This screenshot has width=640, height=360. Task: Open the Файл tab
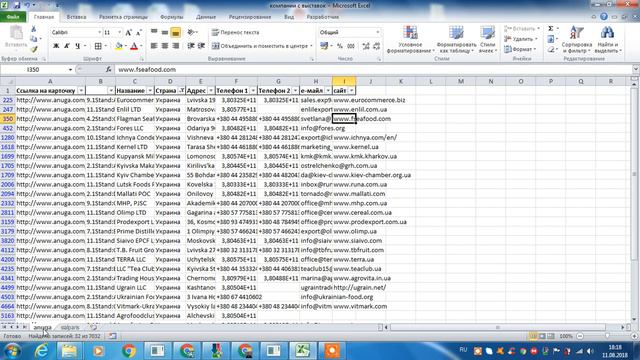[x=13, y=17]
